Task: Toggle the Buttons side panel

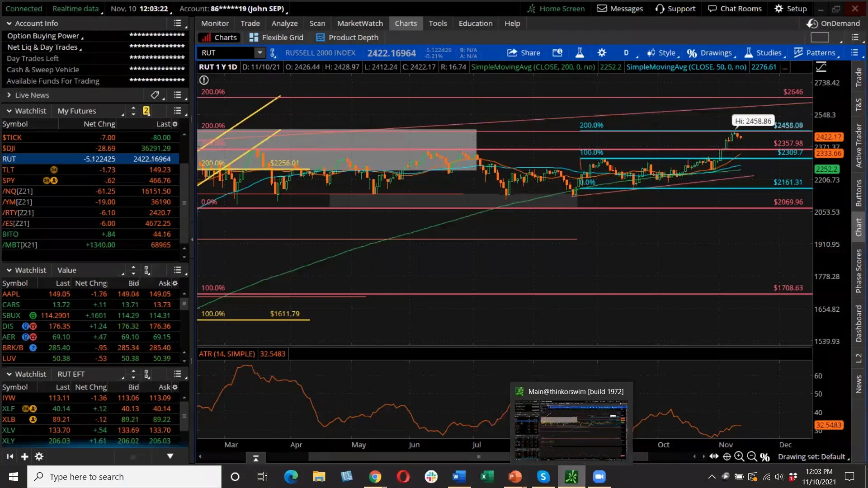Action: click(859, 193)
